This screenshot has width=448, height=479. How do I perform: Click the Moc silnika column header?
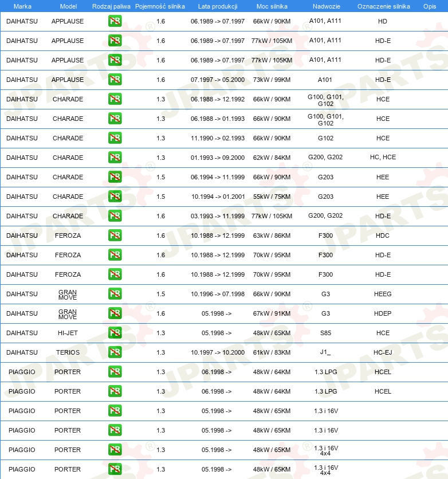(x=272, y=6)
